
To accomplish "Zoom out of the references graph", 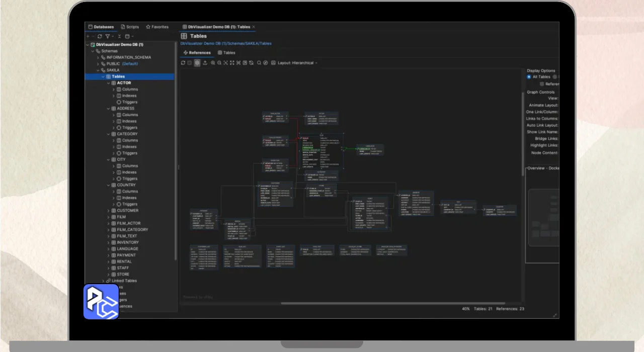I will 219,63.
